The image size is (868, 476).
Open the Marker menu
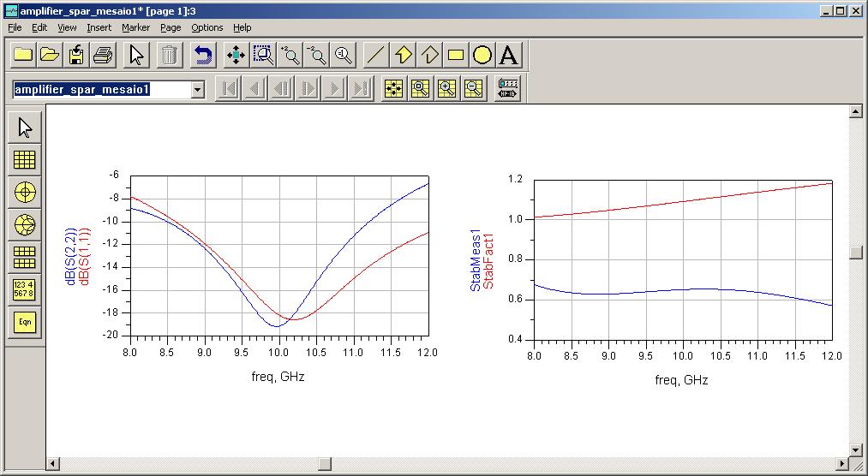point(135,27)
